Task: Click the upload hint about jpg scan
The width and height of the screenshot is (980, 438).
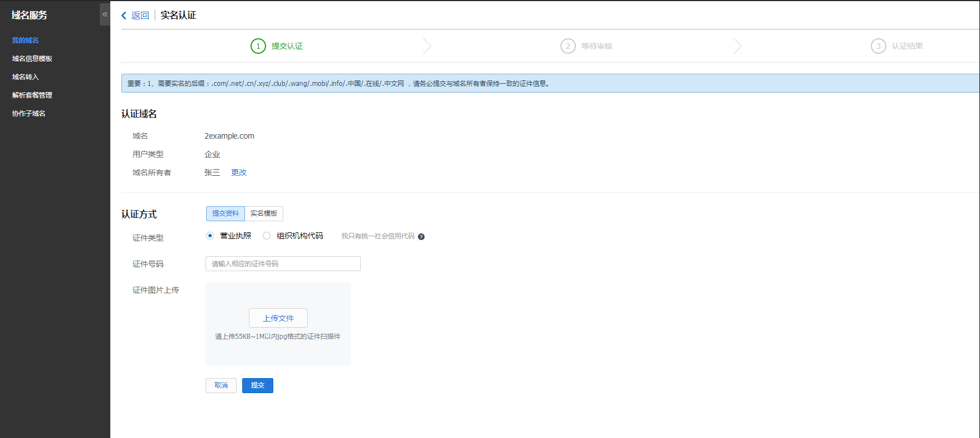Action: tap(278, 337)
